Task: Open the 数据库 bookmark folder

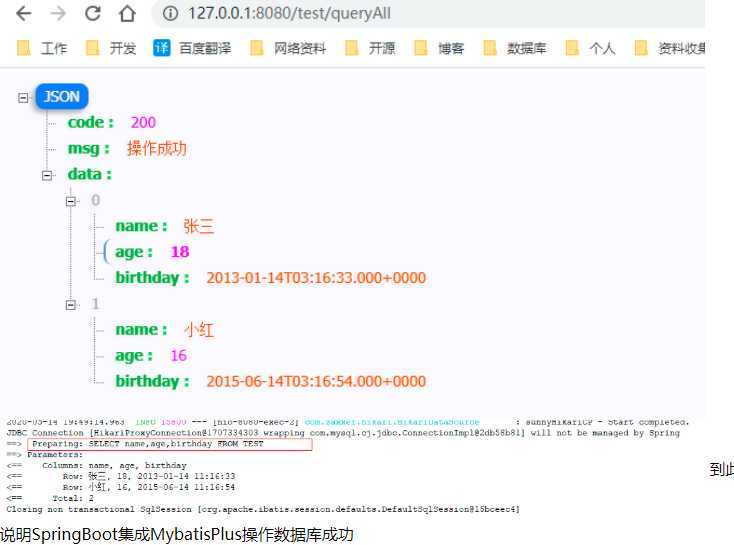Action: pyautogui.click(x=514, y=48)
